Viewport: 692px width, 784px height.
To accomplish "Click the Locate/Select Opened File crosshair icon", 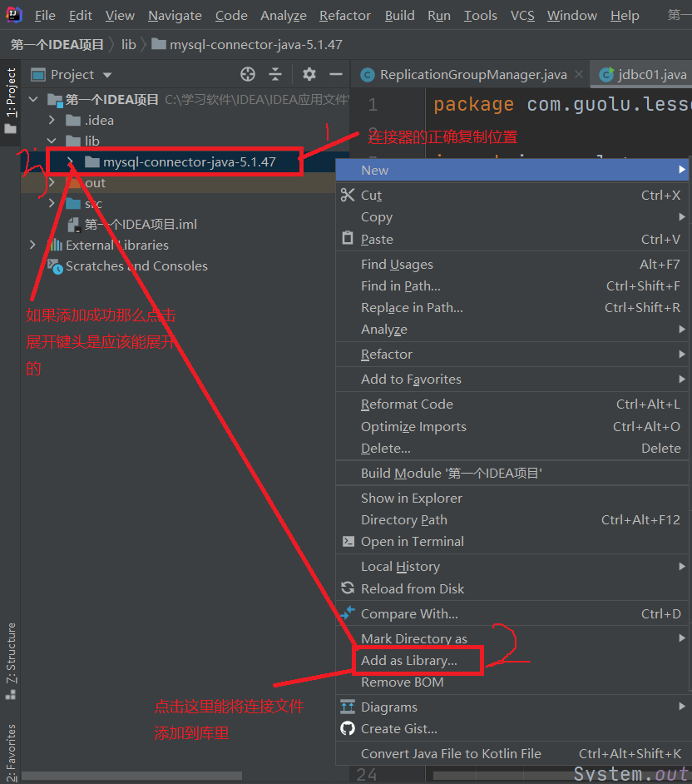I will tap(248, 75).
